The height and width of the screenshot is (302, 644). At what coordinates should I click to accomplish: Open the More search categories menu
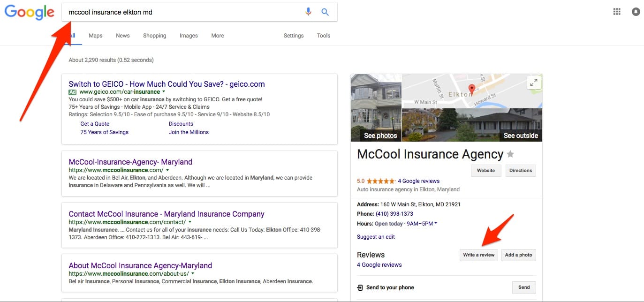pyautogui.click(x=218, y=36)
